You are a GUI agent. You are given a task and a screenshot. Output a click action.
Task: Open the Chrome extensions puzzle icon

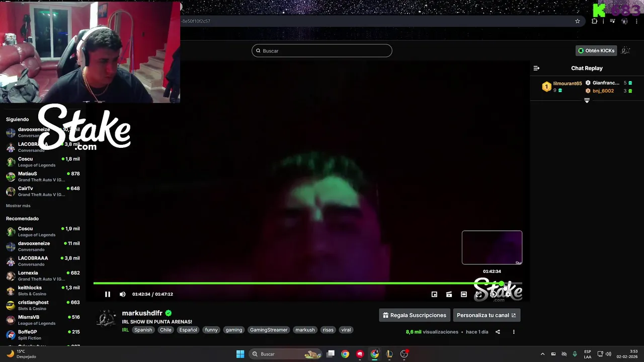pos(595,21)
